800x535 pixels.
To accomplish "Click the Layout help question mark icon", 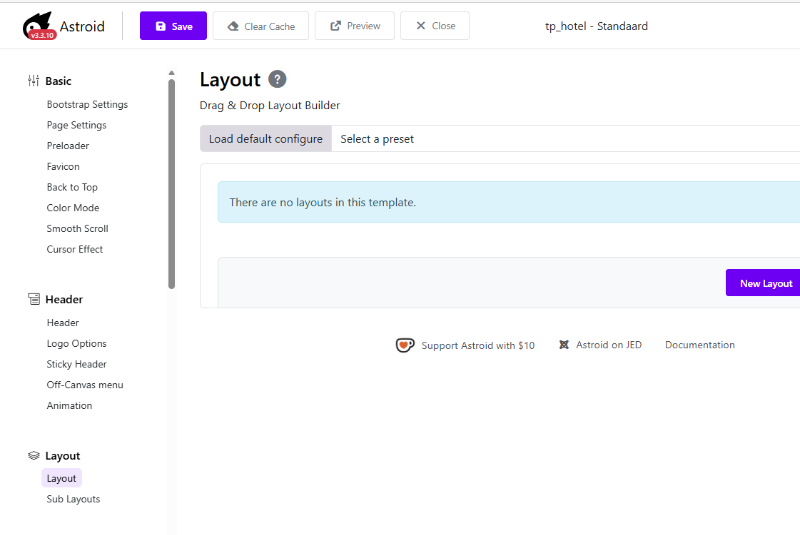I will (x=277, y=80).
